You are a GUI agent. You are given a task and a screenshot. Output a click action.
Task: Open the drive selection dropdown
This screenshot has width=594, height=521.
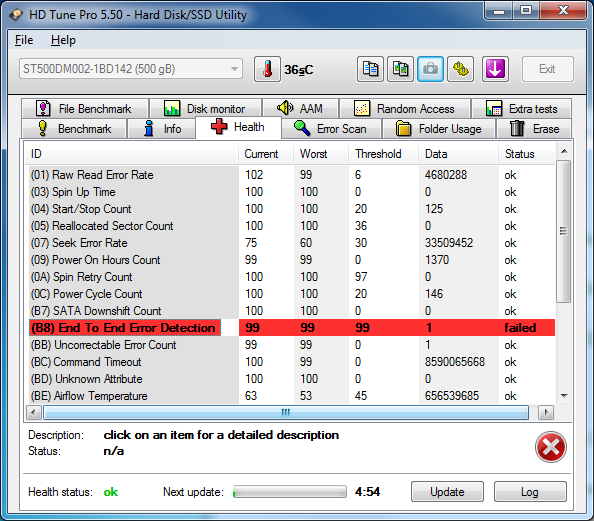click(x=131, y=69)
